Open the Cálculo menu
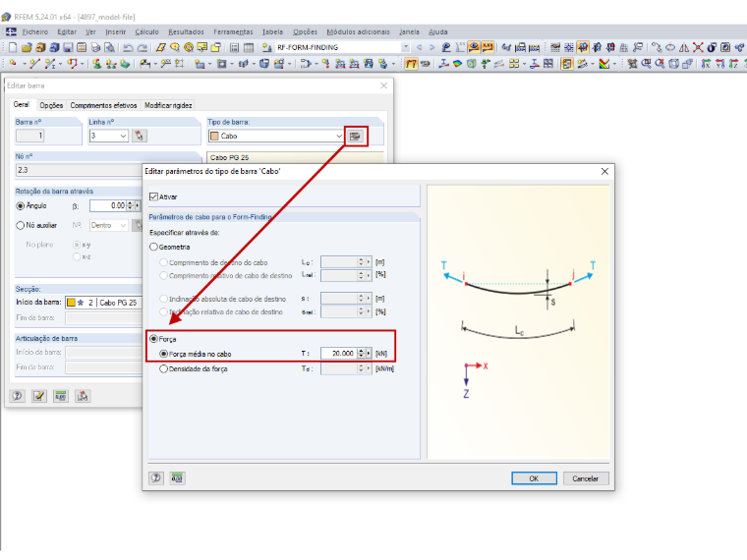The image size is (747, 560). coord(146,31)
